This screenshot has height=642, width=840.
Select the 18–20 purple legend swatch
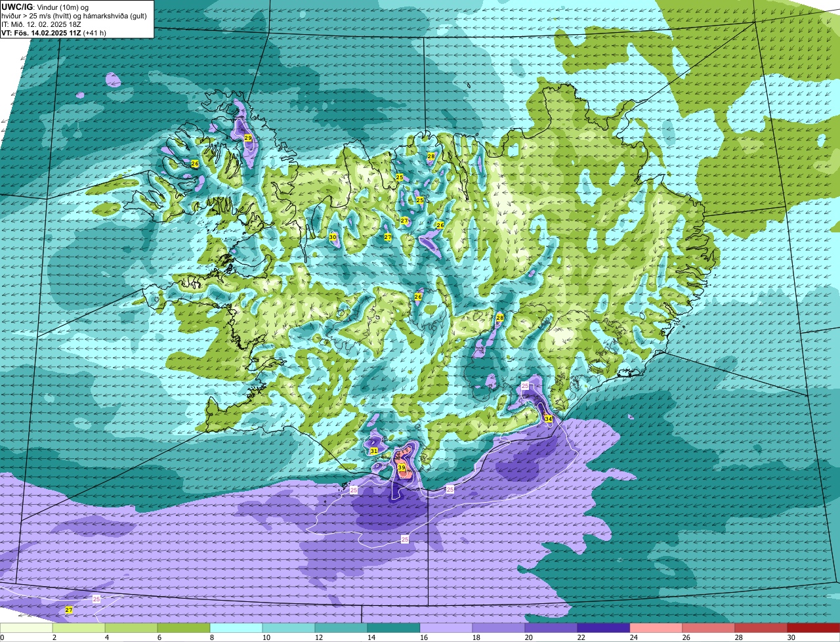click(499, 628)
